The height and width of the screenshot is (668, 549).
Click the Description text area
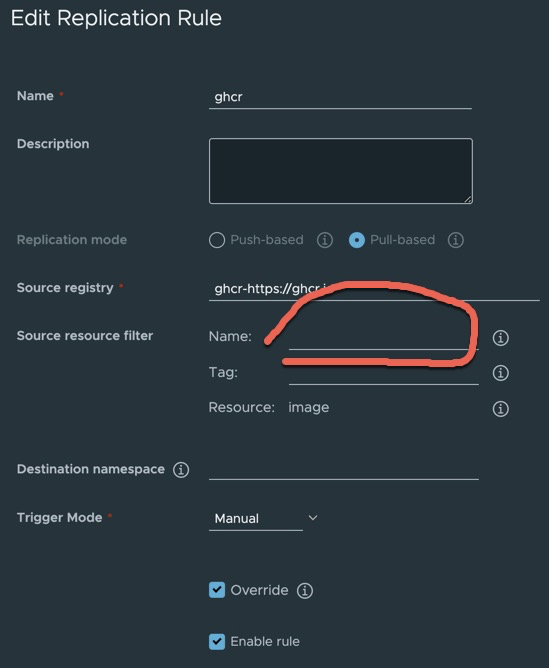341,171
